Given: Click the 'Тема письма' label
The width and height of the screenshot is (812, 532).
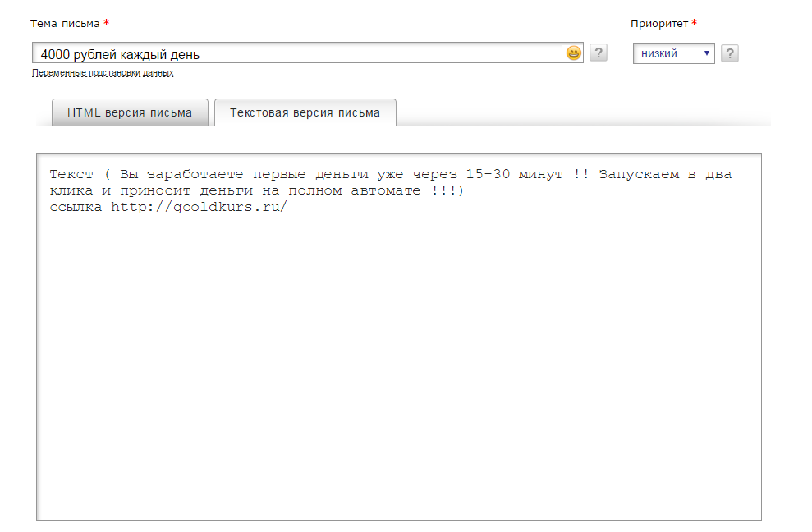Looking at the screenshot, I should pyautogui.click(x=65, y=23).
